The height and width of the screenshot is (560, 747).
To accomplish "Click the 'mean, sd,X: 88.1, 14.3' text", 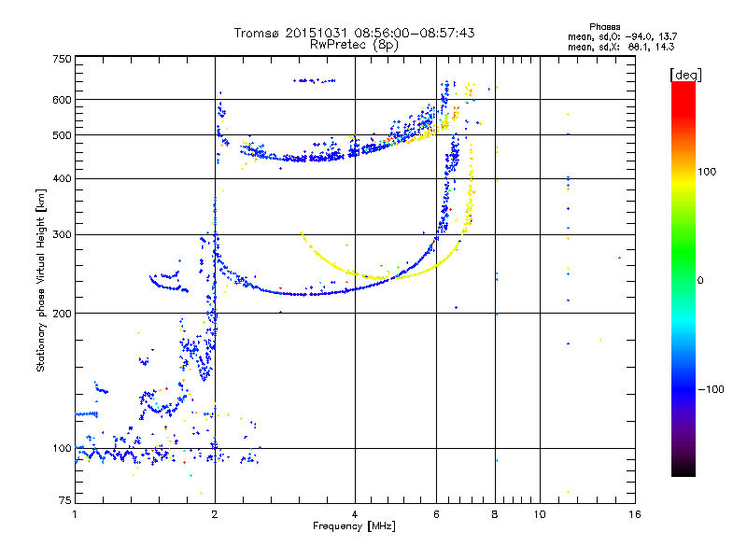I will [x=621, y=47].
